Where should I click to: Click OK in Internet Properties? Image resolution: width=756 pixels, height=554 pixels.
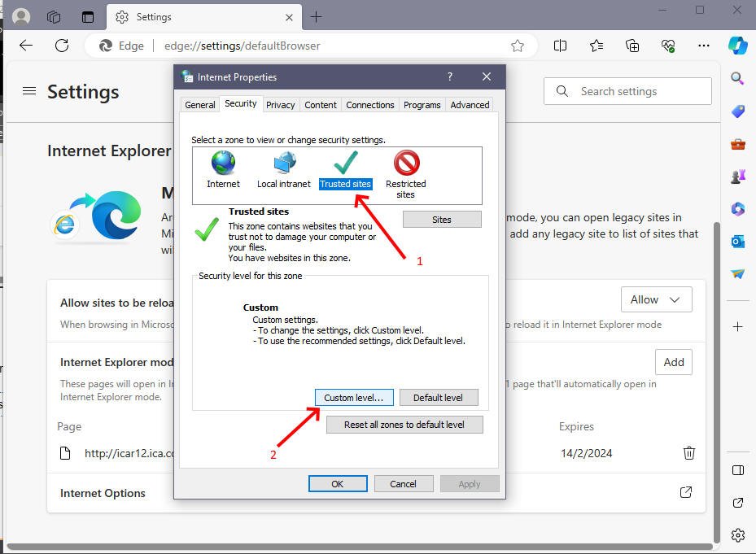tap(338, 483)
